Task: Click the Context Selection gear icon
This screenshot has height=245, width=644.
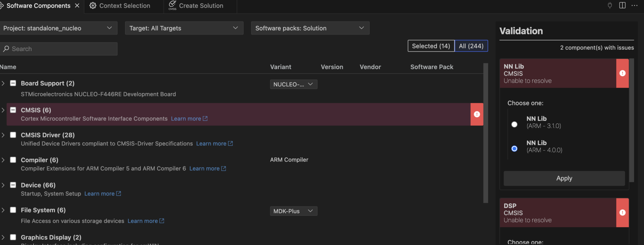Action: click(93, 6)
